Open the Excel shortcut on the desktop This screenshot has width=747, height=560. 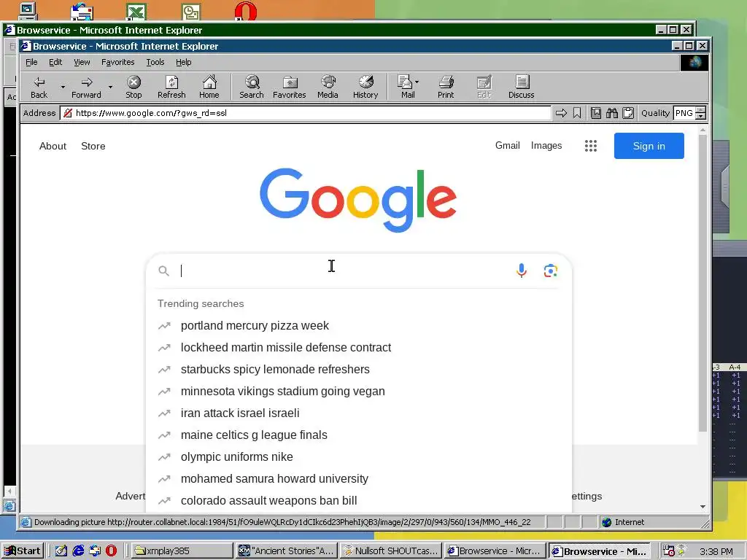point(136,12)
